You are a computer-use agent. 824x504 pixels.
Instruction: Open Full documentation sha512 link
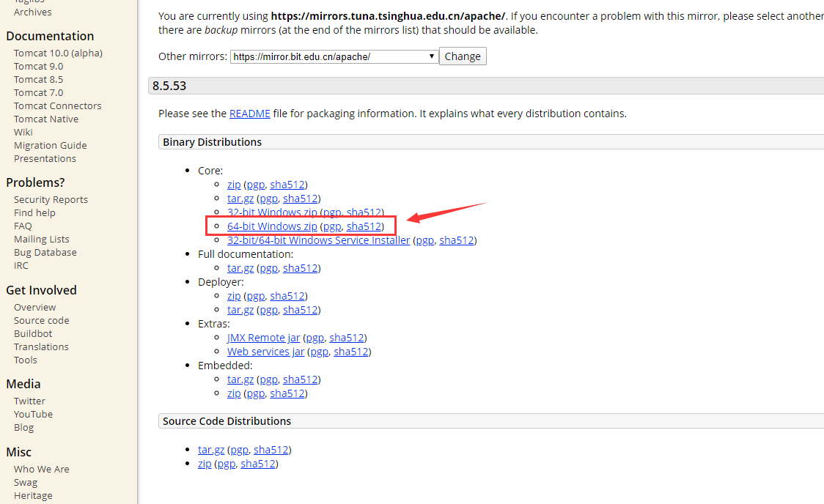[x=301, y=268]
